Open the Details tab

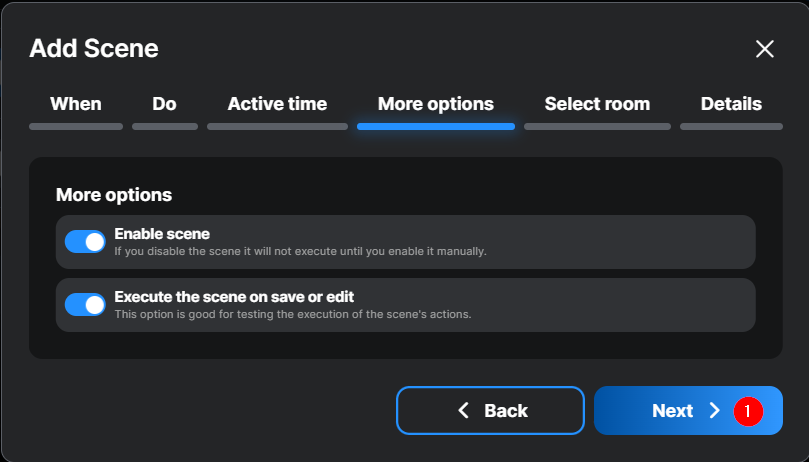(x=731, y=104)
